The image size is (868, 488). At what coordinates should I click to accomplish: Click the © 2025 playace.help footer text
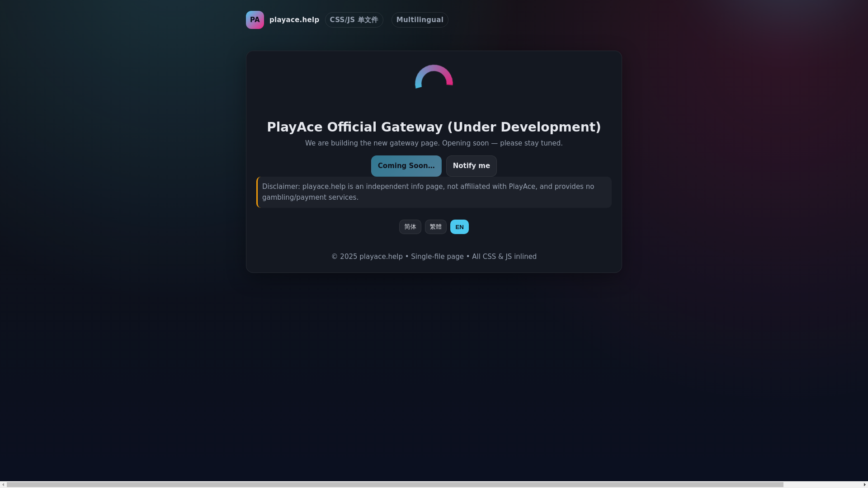pos(434,257)
